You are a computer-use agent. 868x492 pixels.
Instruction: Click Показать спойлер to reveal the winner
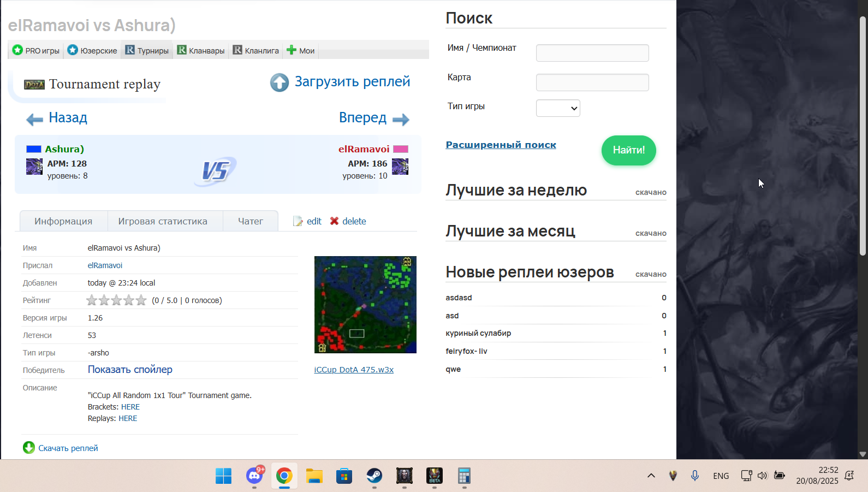coord(130,370)
